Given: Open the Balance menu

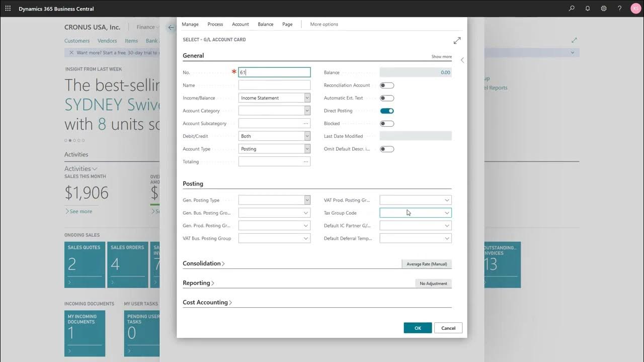Looking at the screenshot, I should (266, 24).
